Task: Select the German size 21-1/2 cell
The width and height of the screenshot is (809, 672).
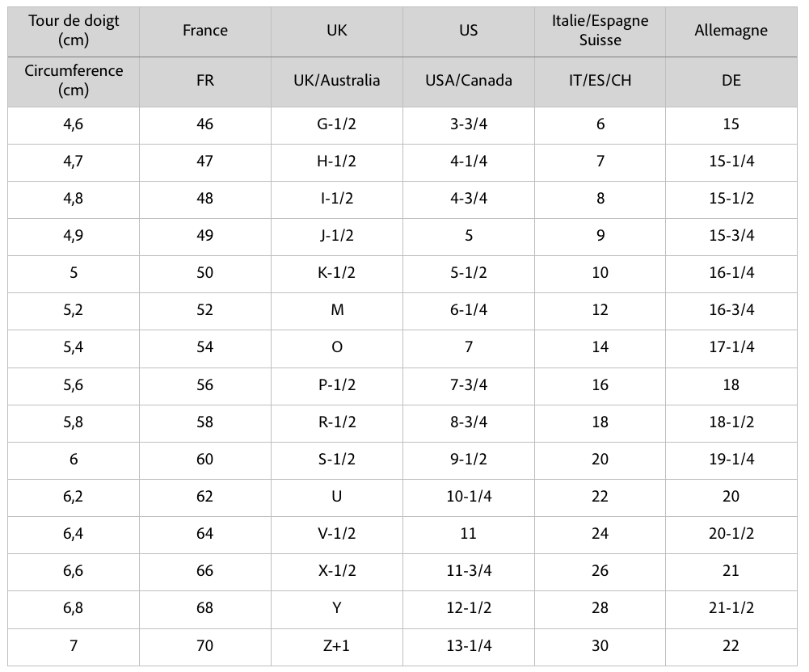Action: tap(731, 607)
